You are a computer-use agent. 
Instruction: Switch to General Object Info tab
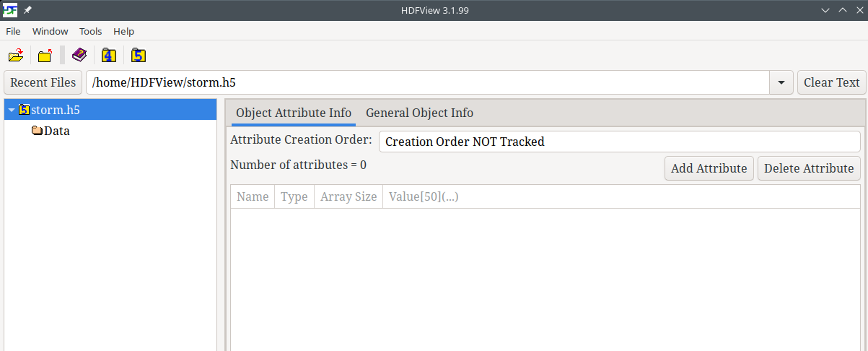(x=419, y=113)
